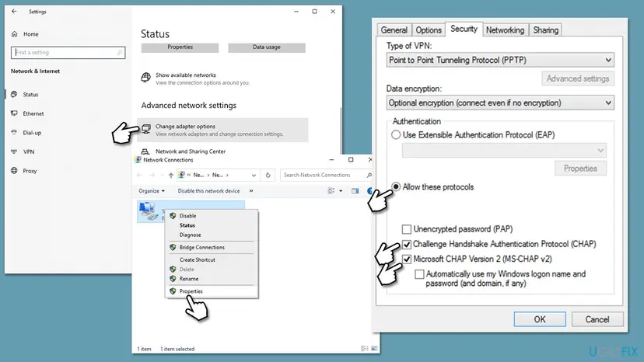The width and height of the screenshot is (644, 362).
Task: Choose Rename from context menu
Action: [x=212, y=279]
